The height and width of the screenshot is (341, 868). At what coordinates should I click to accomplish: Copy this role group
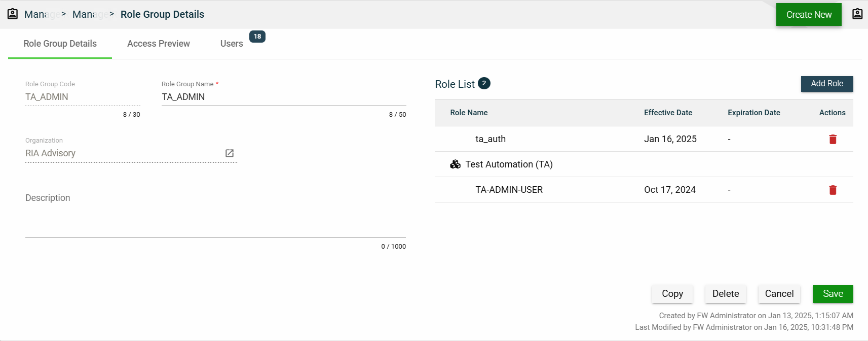pos(672,294)
